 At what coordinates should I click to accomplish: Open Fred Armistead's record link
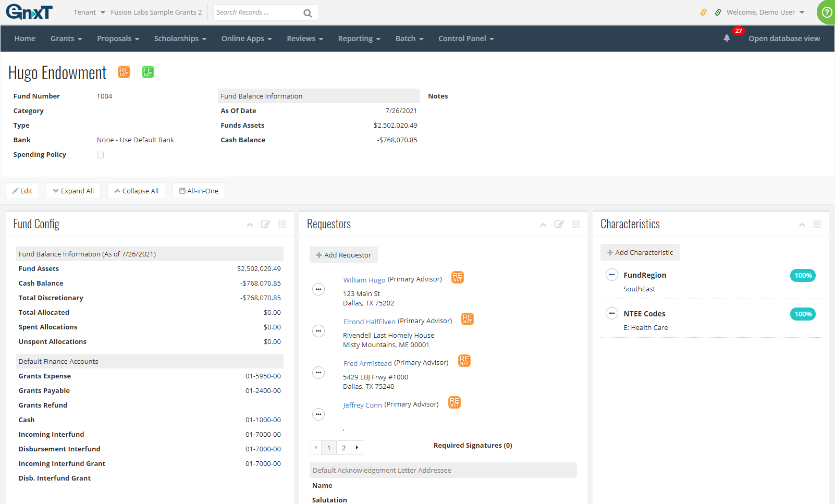point(367,363)
